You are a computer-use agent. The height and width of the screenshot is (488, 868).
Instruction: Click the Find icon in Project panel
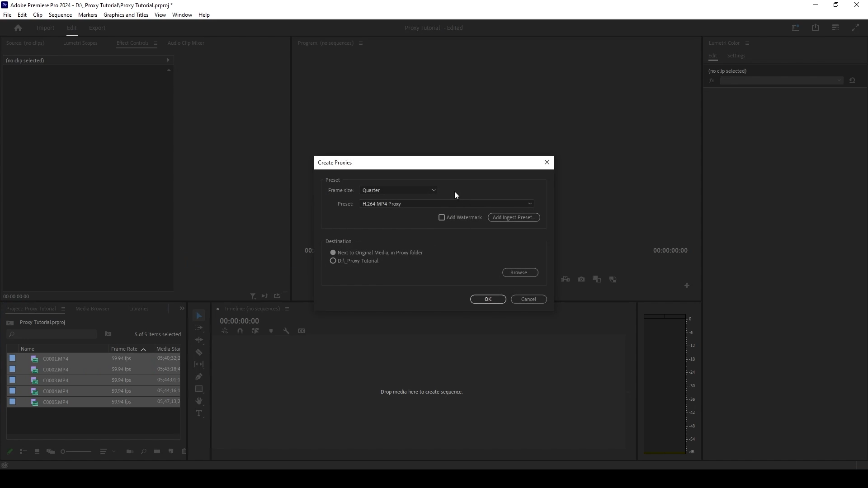point(144,451)
